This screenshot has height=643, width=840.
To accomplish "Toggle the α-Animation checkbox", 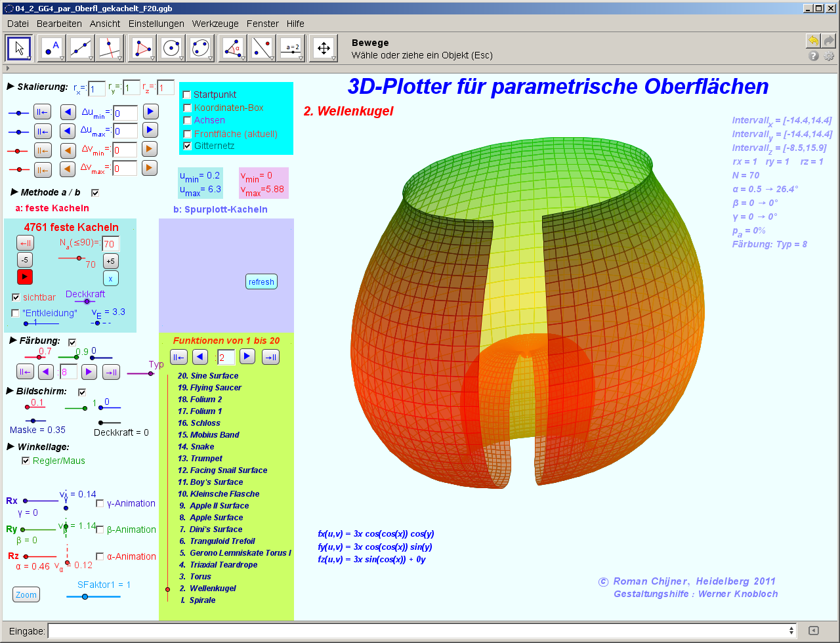I will [x=100, y=556].
